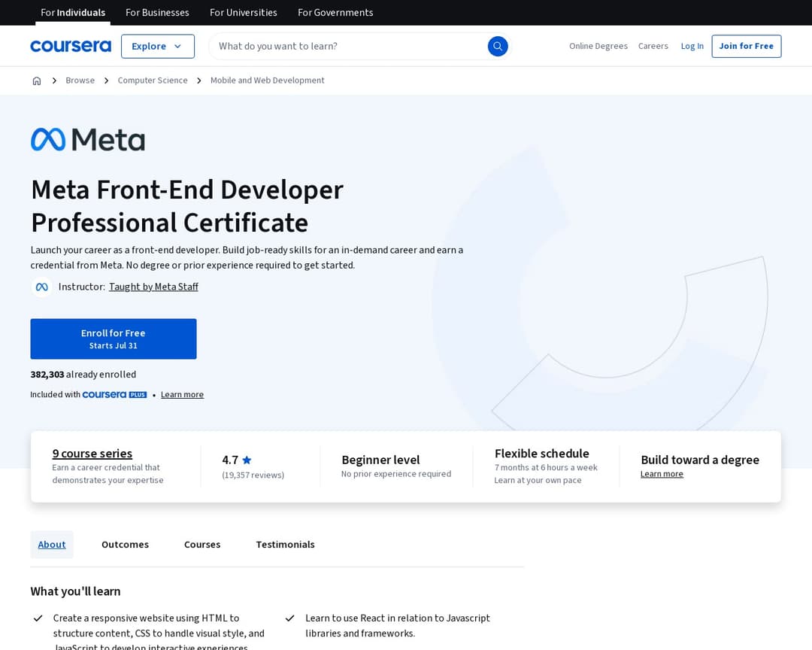Click Join for Free button

pos(747,46)
